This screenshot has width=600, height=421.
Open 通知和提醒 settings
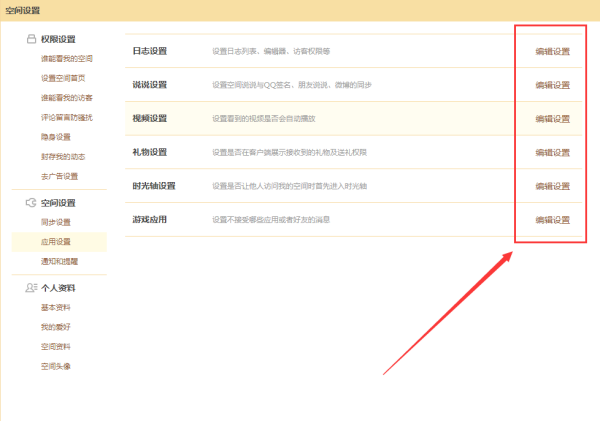(60, 261)
